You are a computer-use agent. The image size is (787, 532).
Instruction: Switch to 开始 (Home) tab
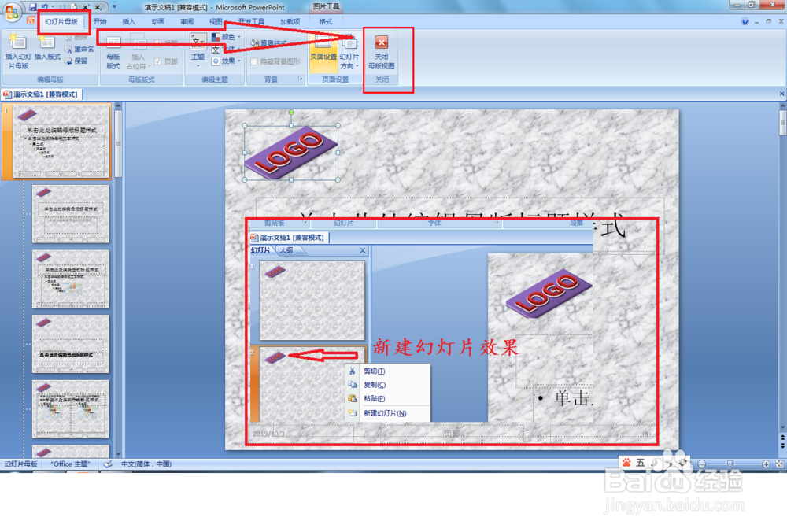[100, 21]
